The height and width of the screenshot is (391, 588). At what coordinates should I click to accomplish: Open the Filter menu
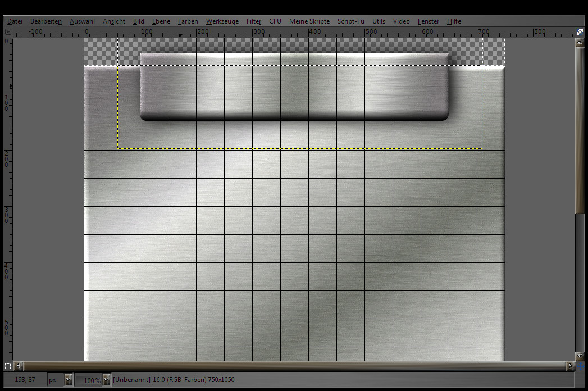click(254, 21)
